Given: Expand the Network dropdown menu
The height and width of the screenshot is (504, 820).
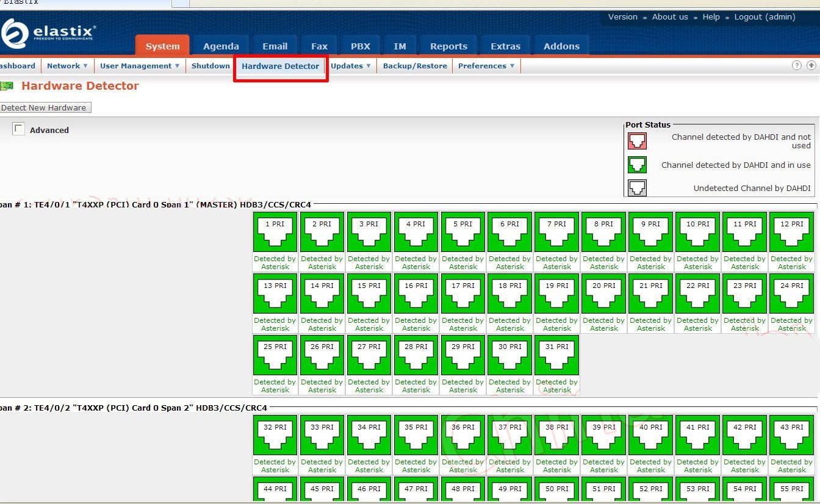Looking at the screenshot, I should [x=68, y=66].
